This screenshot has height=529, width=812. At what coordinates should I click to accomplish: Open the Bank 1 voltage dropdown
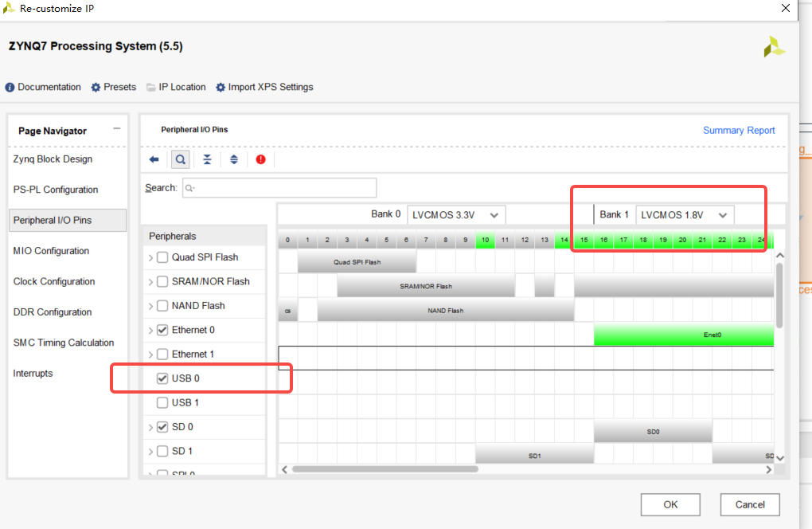click(685, 215)
